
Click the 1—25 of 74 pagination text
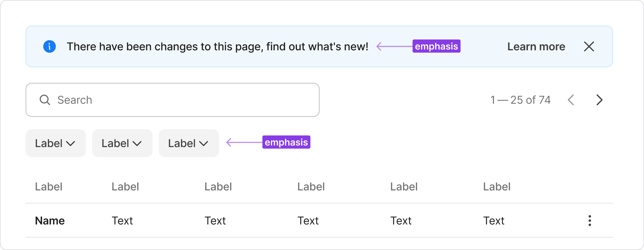[520, 100]
